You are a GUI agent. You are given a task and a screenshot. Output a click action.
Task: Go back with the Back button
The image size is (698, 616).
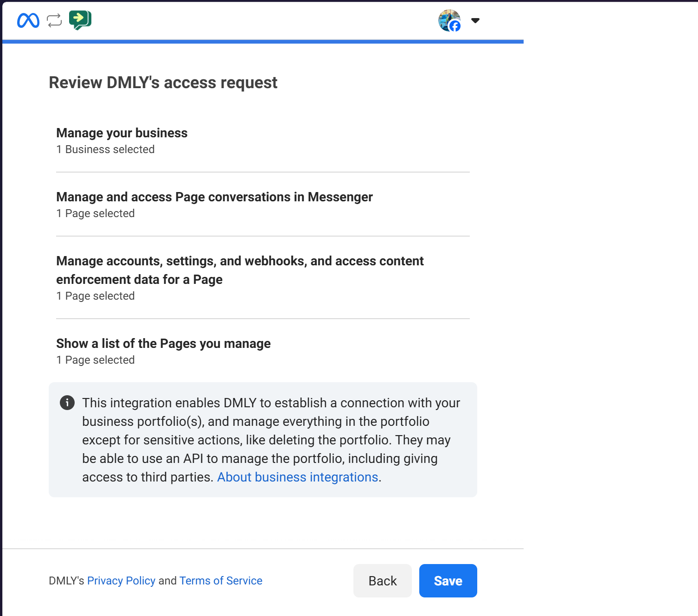point(383,581)
